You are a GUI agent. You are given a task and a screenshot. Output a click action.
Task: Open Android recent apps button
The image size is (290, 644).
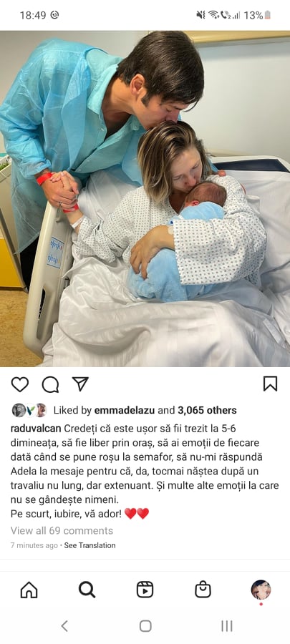pos(227,626)
